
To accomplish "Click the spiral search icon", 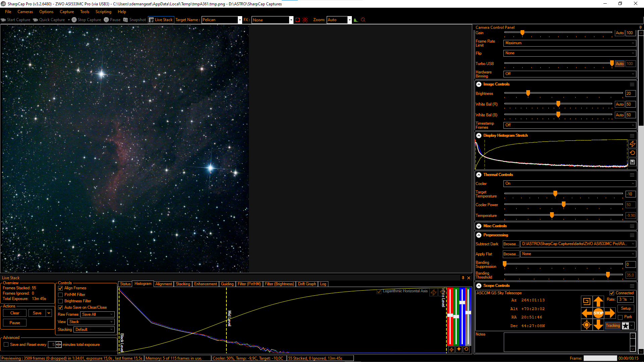I will click(586, 301).
